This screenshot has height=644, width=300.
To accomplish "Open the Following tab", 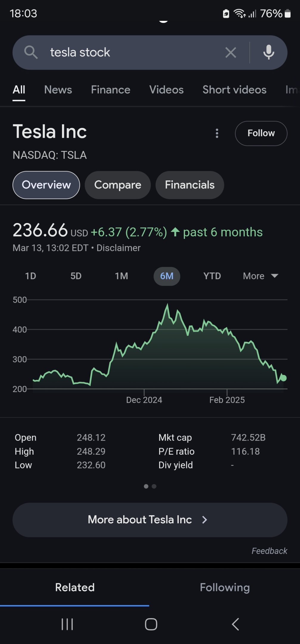I will 225,587.
